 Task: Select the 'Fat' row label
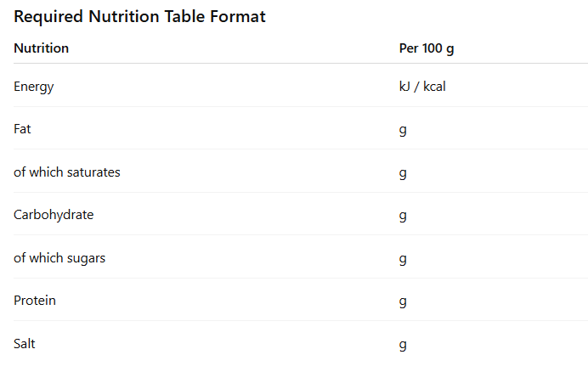pos(22,129)
